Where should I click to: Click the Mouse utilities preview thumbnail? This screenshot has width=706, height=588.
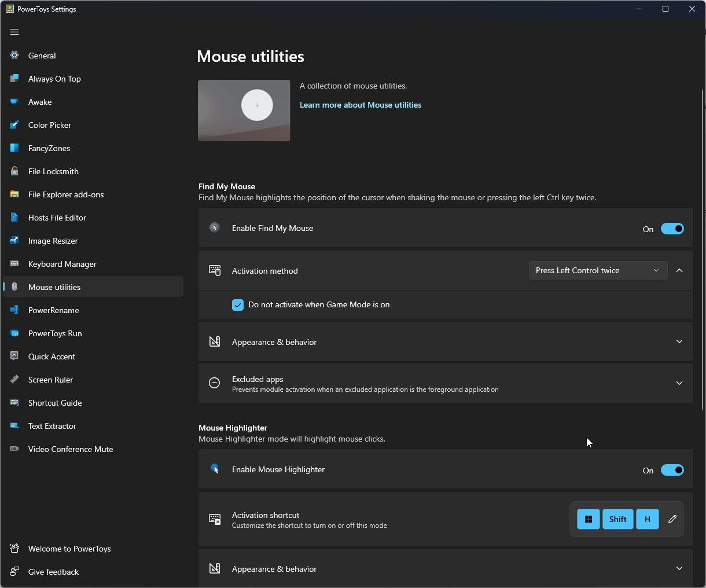pos(244,110)
